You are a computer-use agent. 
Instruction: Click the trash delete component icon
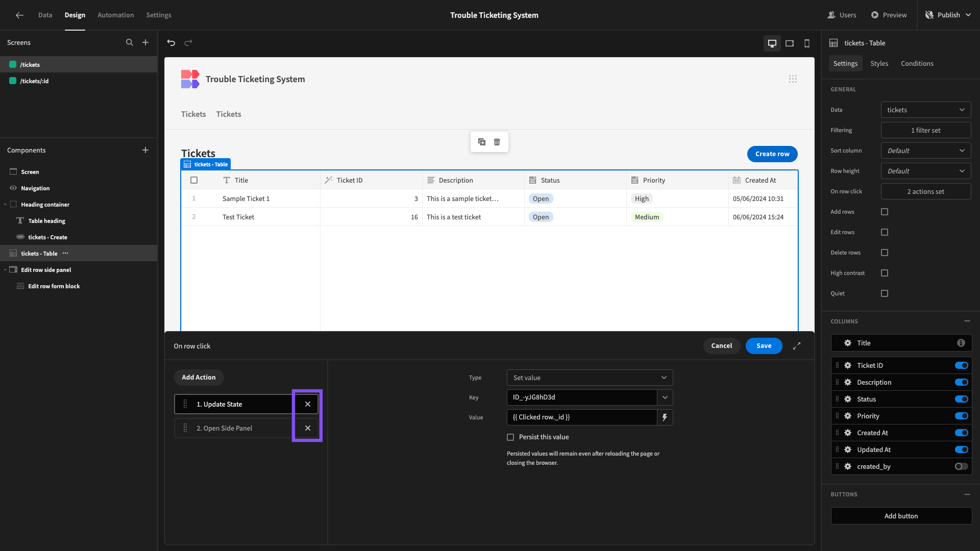[x=497, y=142]
